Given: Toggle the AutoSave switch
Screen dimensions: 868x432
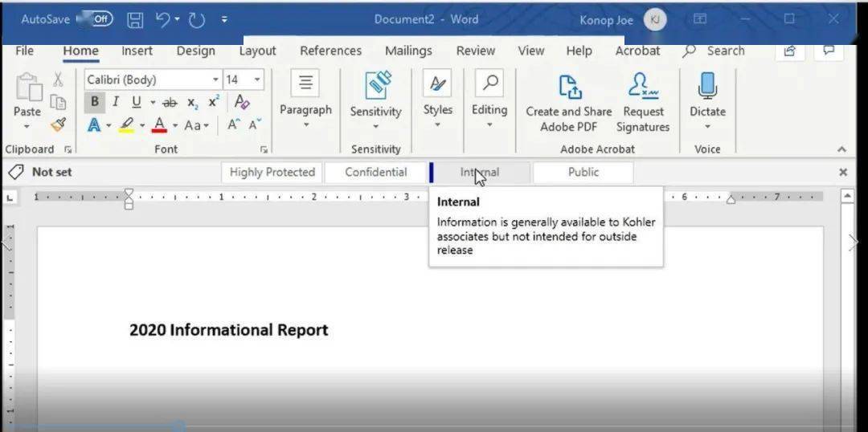Looking at the screenshot, I should 95,19.
